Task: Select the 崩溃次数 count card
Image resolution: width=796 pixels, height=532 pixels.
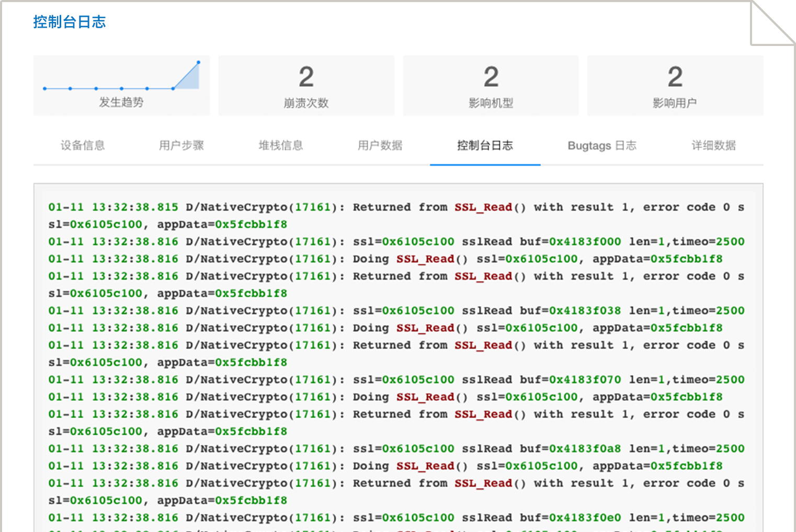Action: coord(306,86)
